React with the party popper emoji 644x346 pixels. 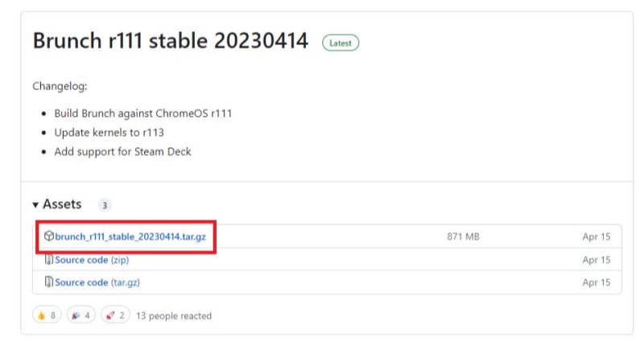(x=80, y=315)
